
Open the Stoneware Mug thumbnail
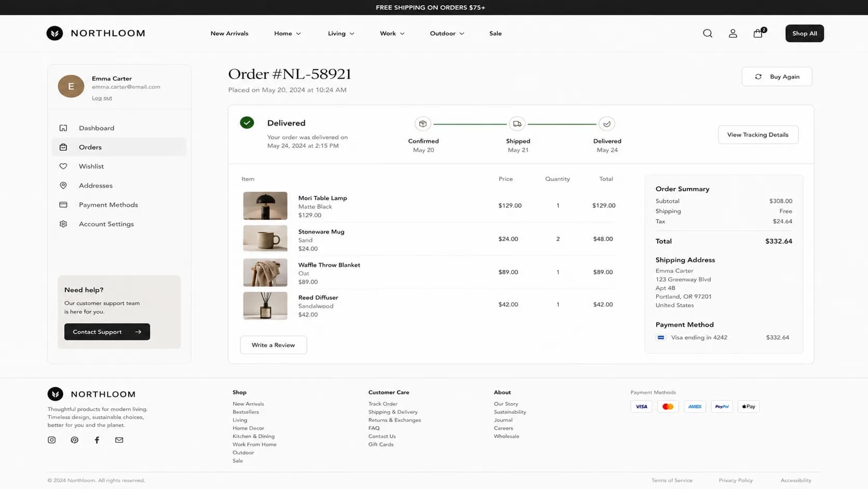pyautogui.click(x=265, y=239)
